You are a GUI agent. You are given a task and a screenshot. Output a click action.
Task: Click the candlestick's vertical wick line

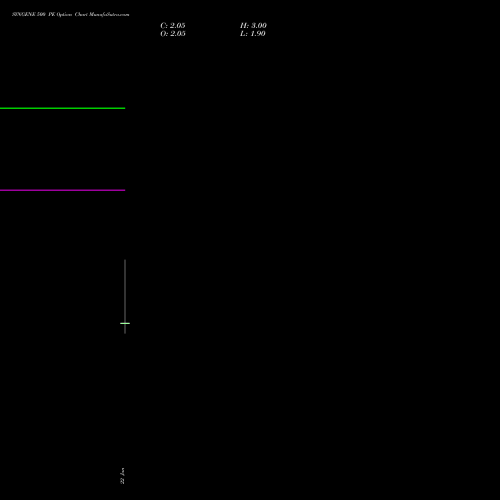(x=125, y=296)
